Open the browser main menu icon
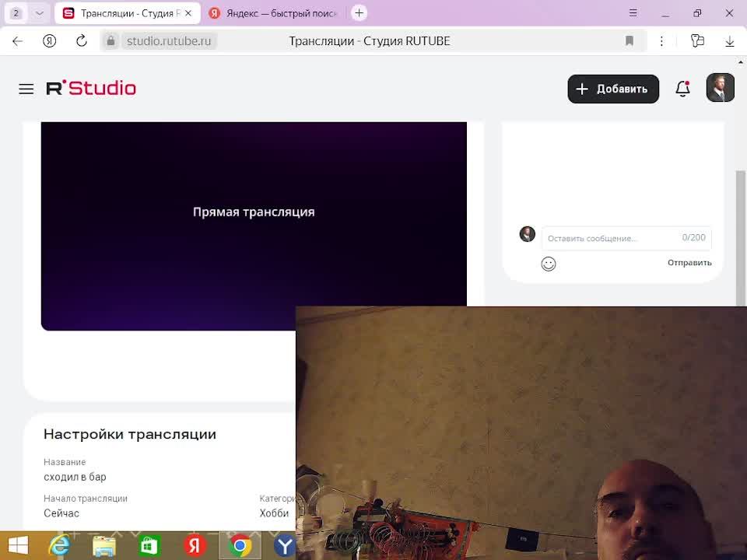The width and height of the screenshot is (747, 560). (633, 13)
